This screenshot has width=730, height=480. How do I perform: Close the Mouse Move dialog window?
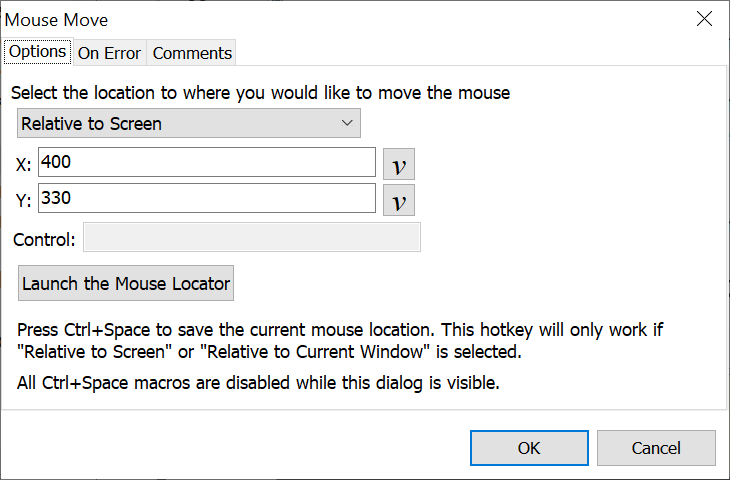point(704,19)
